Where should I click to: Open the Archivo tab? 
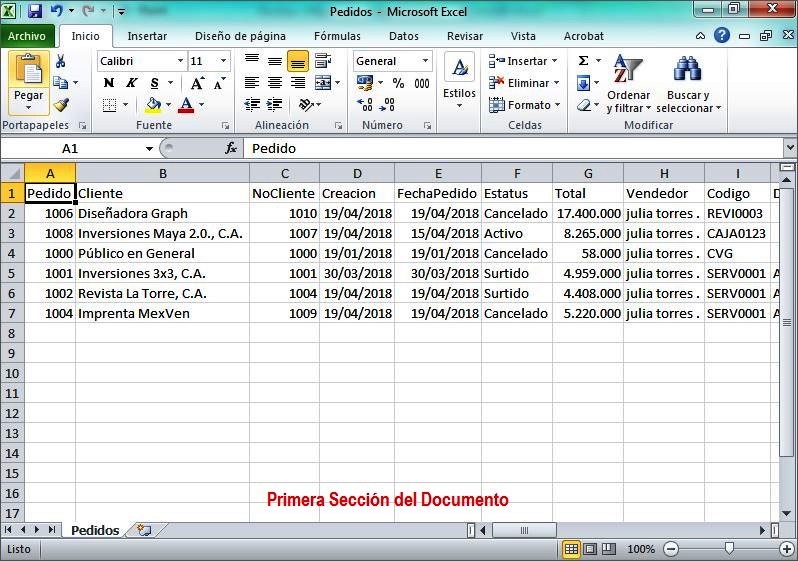coord(27,36)
